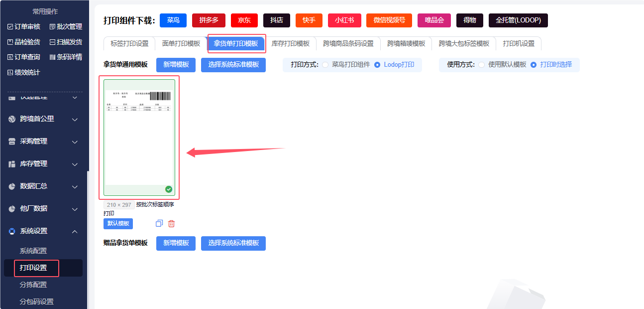This screenshot has height=309, width=644.
Task: Switch to 面单打印模板 tab
Action: 181,44
